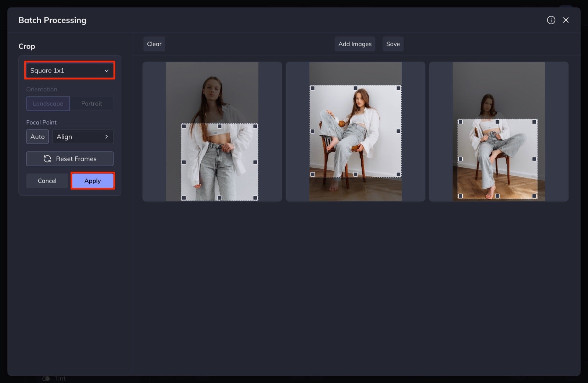588x383 pixels.
Task: Click Add Images to import more photos
Action: [355, 44]
